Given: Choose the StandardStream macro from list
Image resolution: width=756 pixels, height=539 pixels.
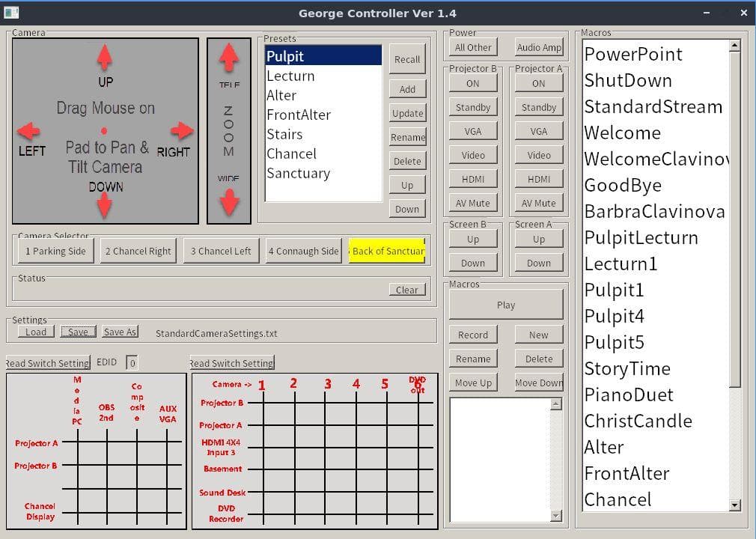Looking at the screenshot, I should [x=653, y=106].
